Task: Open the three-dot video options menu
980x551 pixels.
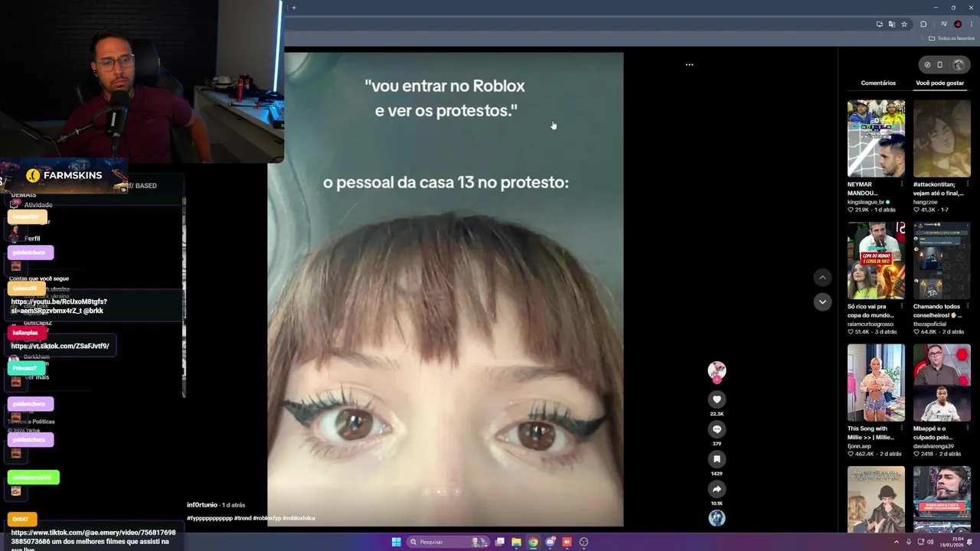Action: (x=689, y=65)
